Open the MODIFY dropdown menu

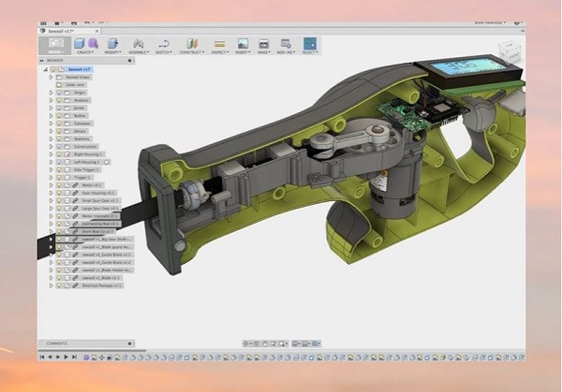pos(112,52)
